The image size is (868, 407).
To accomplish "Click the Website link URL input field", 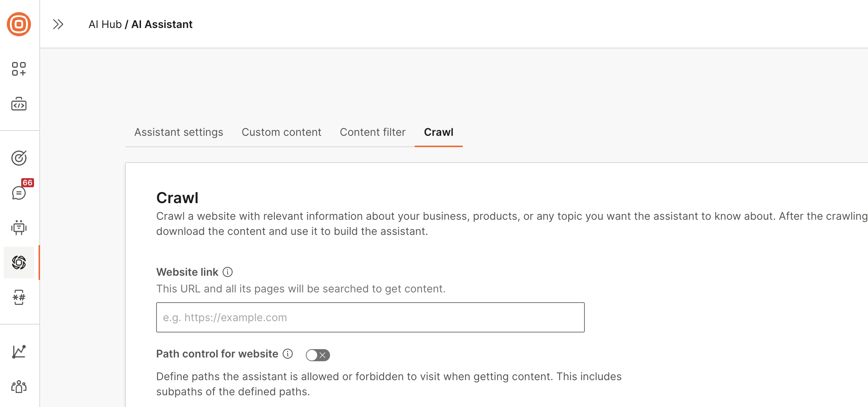I will point(370,317).
